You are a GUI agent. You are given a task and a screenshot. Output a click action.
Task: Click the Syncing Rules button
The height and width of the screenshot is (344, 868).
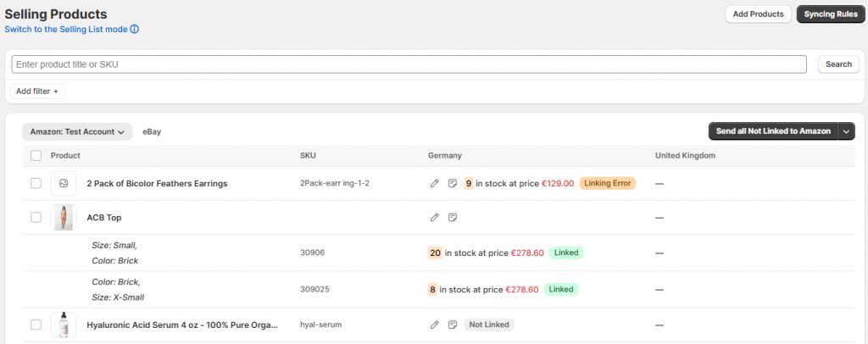pyautogui.click(x=830, y=14)
